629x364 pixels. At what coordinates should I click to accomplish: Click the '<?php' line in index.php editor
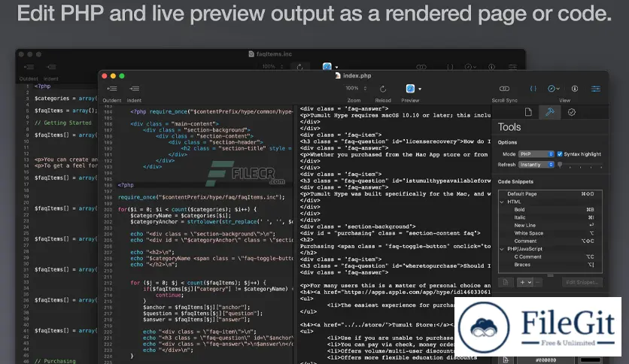126,185
